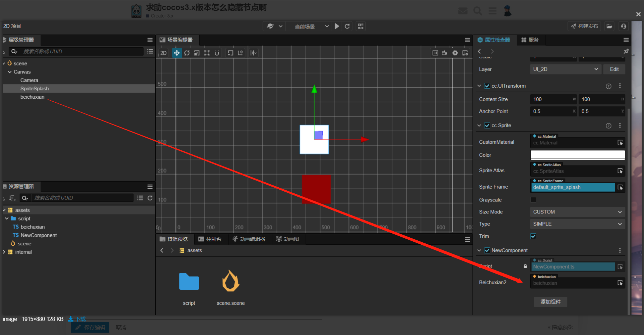Image resolution: width=644 pixels, height=335 pixels.
Task: Open the forum hamburger menu
Action: coord(492,11)
